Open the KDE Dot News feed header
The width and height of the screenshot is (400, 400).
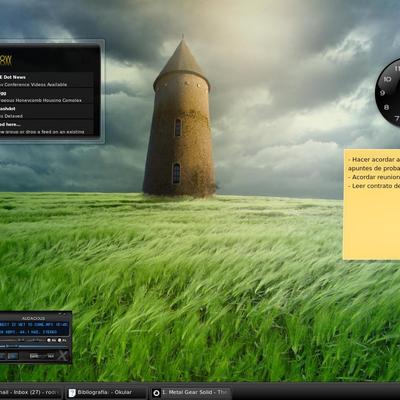[13, 77]
